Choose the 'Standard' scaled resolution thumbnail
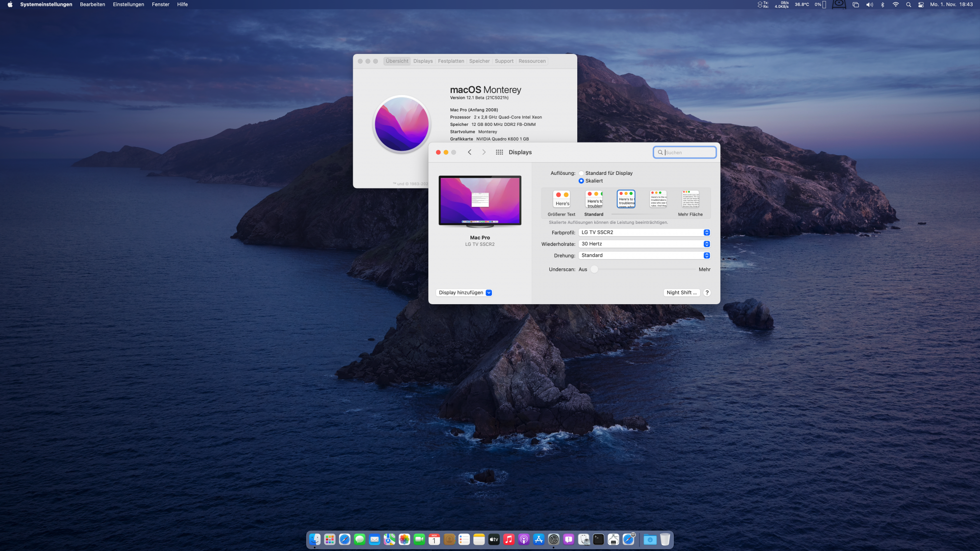980x551 pixels. (594, 199)
